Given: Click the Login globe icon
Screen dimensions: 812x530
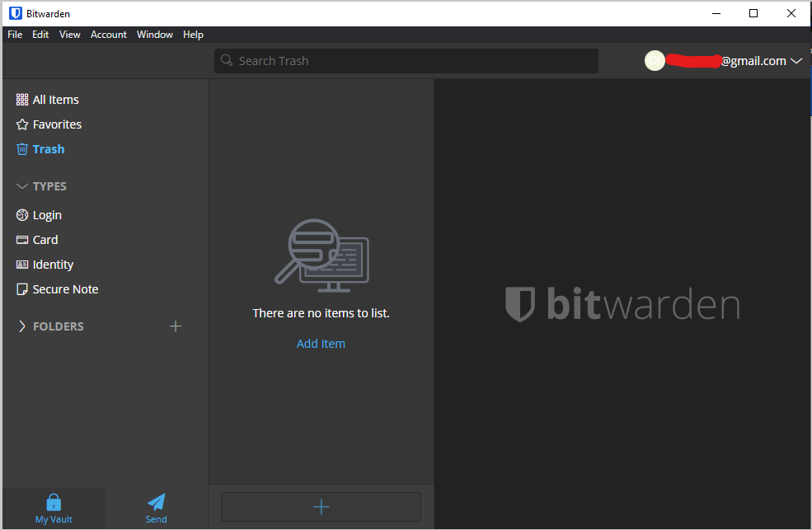Looking at the screenshot, I should click(x=22, y=215).
